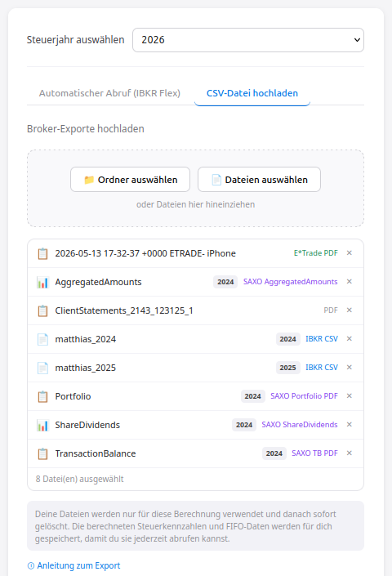The height and width of the screenshot is (576, 392).
Task: Open the Steuerjahr dropdown showing 2026
Action: [248, 40]
